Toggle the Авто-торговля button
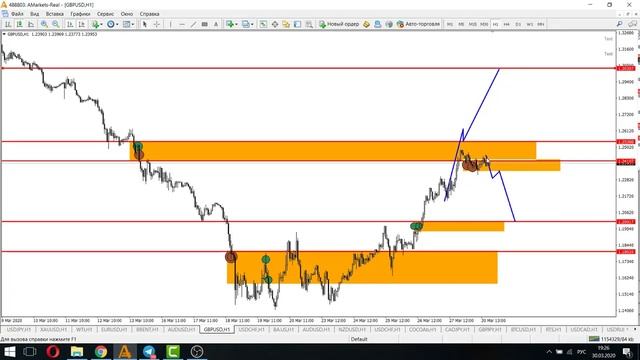 418,24
